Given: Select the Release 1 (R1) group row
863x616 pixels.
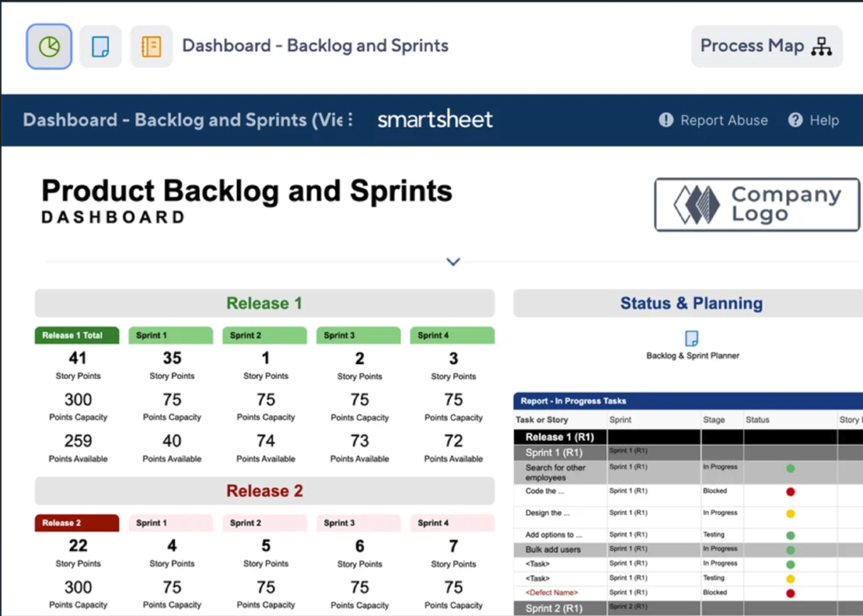Looking at the screenshot, I should [560, 437].
